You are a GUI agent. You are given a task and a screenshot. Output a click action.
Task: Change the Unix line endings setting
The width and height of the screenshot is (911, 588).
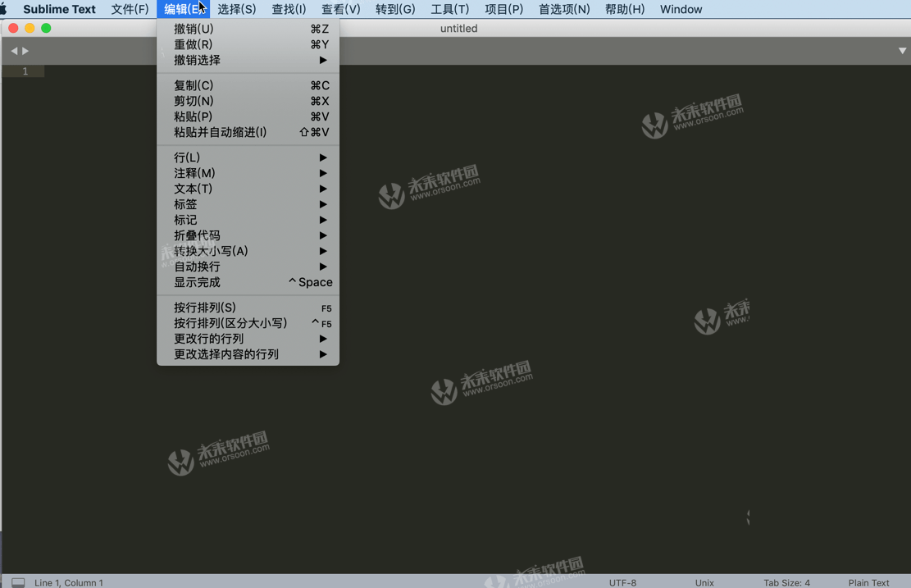click(704, 582)
